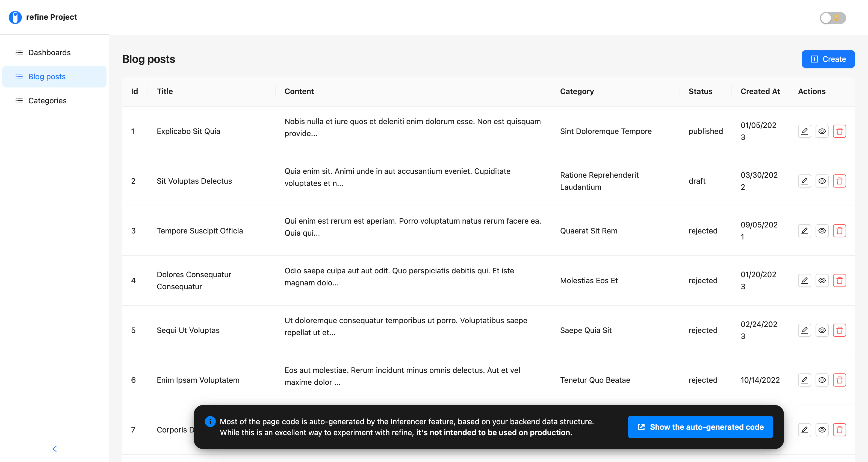Edit the Tempore Suscipit Officia post

[x=804, y=231]
